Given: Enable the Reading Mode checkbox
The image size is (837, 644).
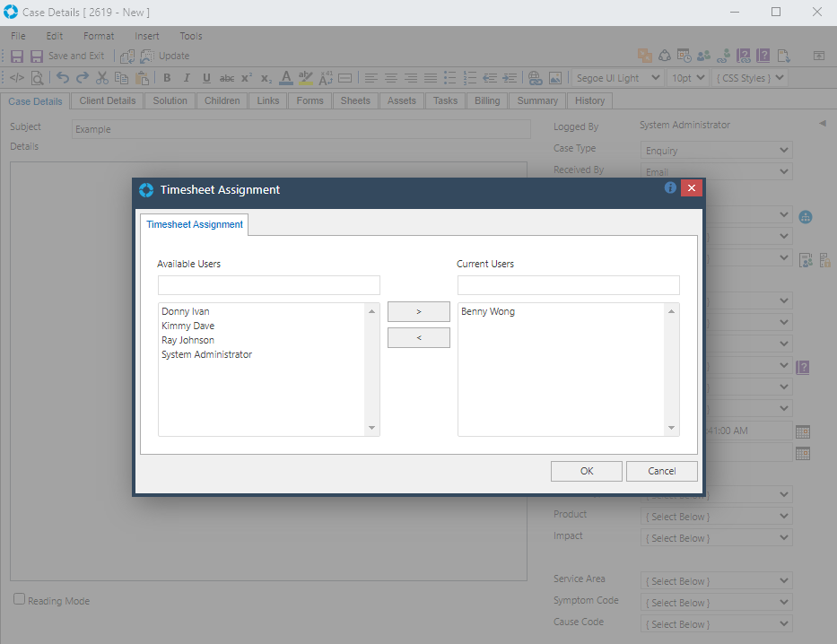Looking at the screenshot, I should (x=20, y=599).
